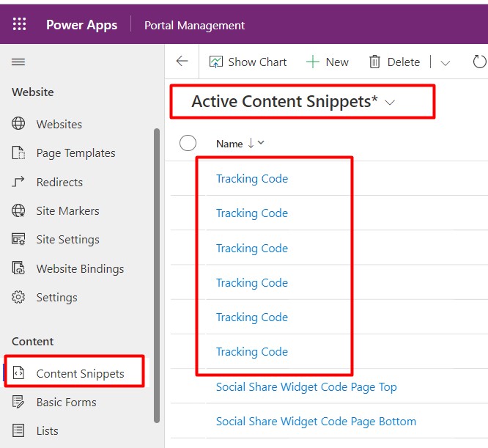Open the second Tracking Code snippet
Image resolution: width=488 pixels, height=448 pixels.
coord(252,213)
